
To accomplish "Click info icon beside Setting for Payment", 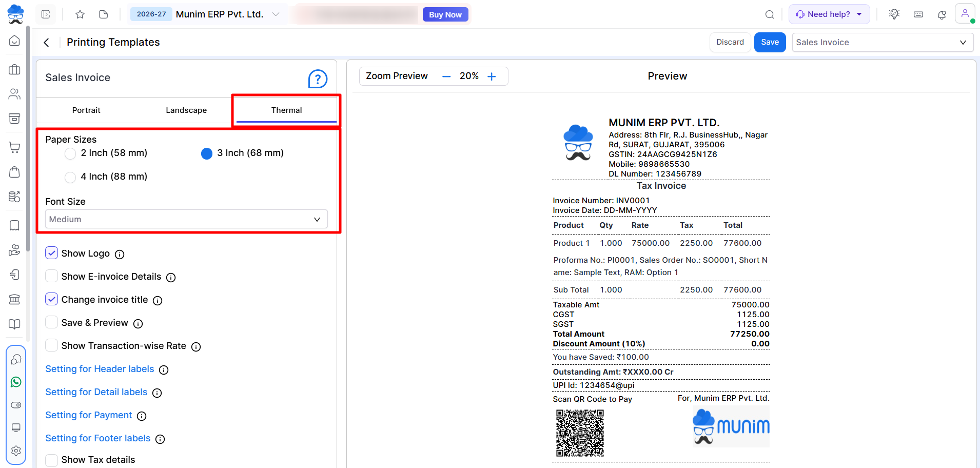I will [142, 416].
